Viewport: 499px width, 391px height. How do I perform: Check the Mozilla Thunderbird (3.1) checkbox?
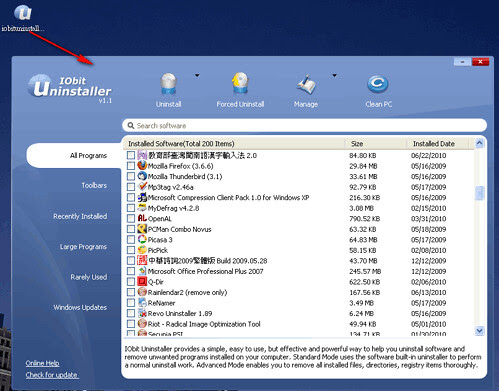pos(131,176)
